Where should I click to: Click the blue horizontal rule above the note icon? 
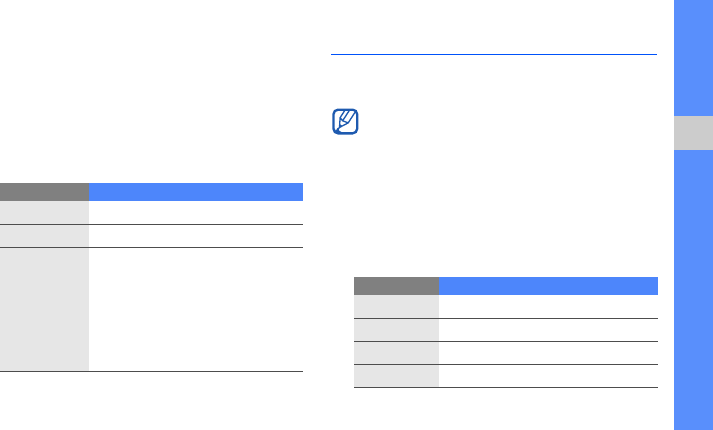coord(493,55)
